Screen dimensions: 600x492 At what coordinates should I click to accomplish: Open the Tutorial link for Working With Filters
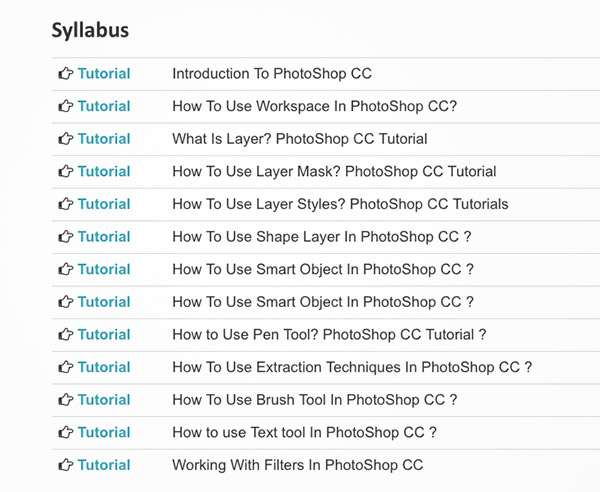click(104, 465)
